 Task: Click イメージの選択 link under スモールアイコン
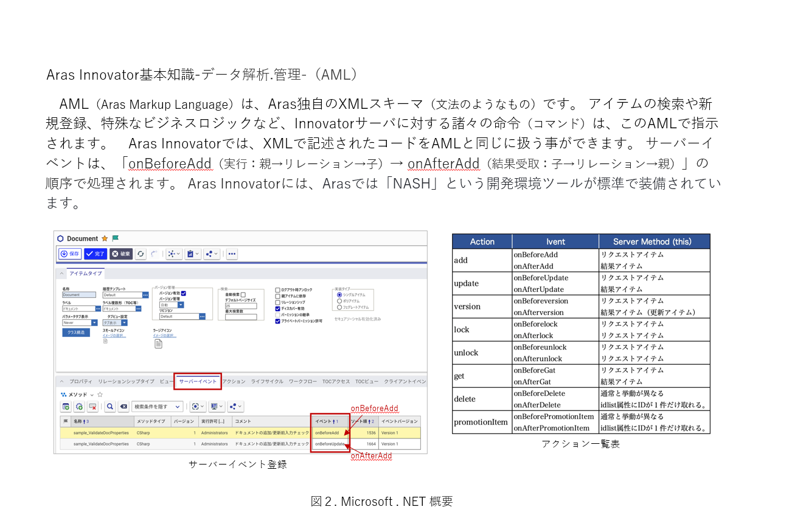(x=114, y=336)
